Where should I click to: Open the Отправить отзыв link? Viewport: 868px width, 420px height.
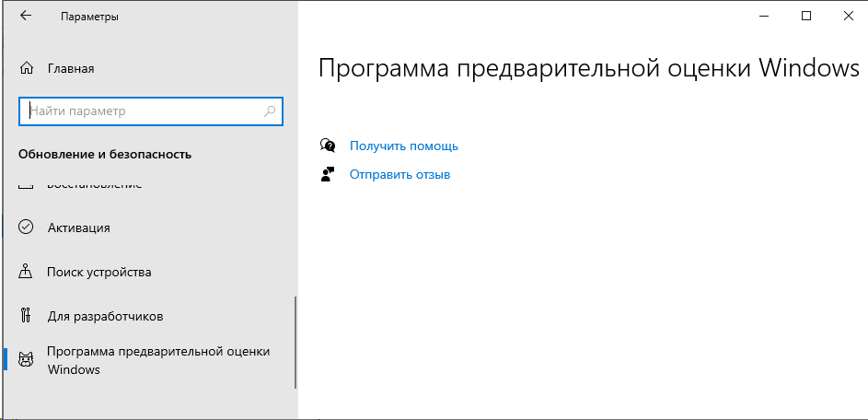click(399, 174)
